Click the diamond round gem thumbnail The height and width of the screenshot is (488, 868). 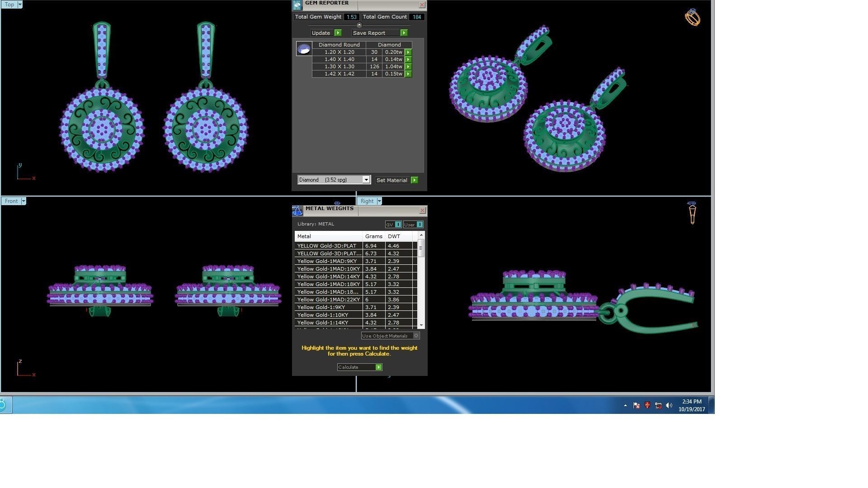(x=304, y=49)
